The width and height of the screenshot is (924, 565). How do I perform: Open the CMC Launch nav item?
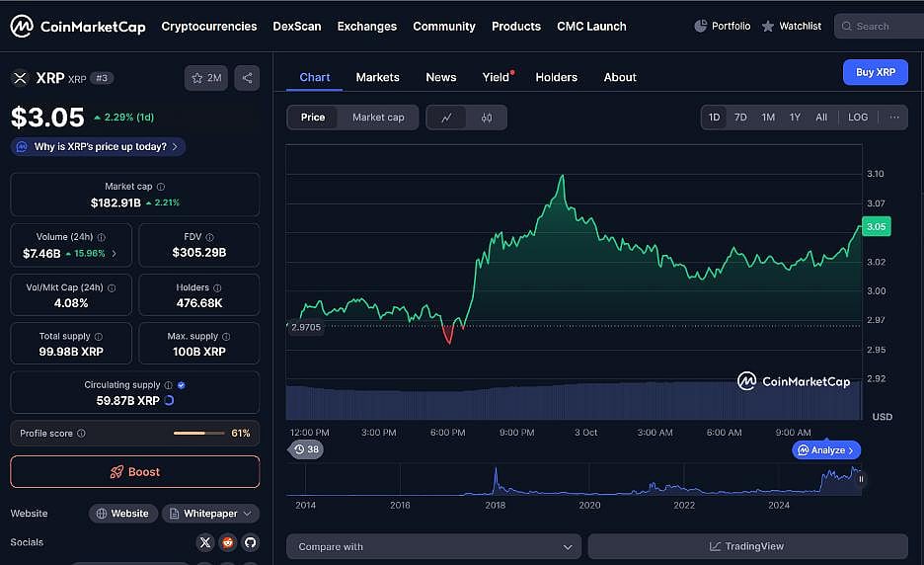coord(591,27)
